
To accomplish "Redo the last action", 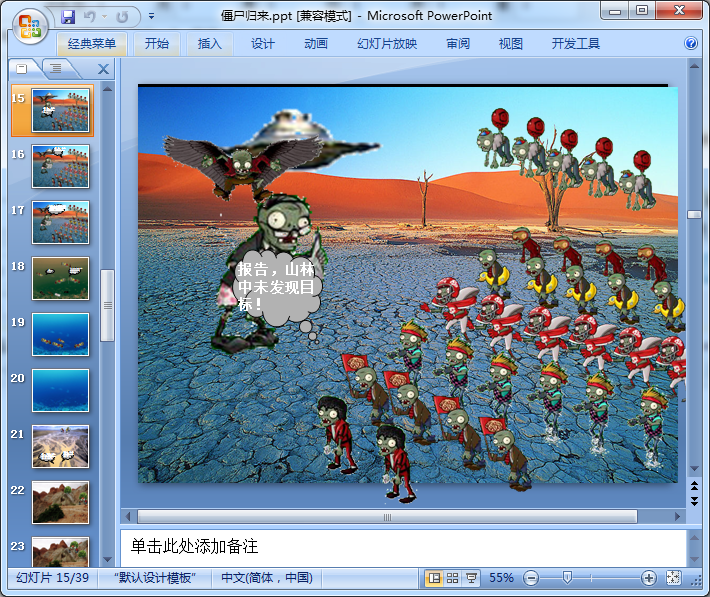I will point(122,17).
